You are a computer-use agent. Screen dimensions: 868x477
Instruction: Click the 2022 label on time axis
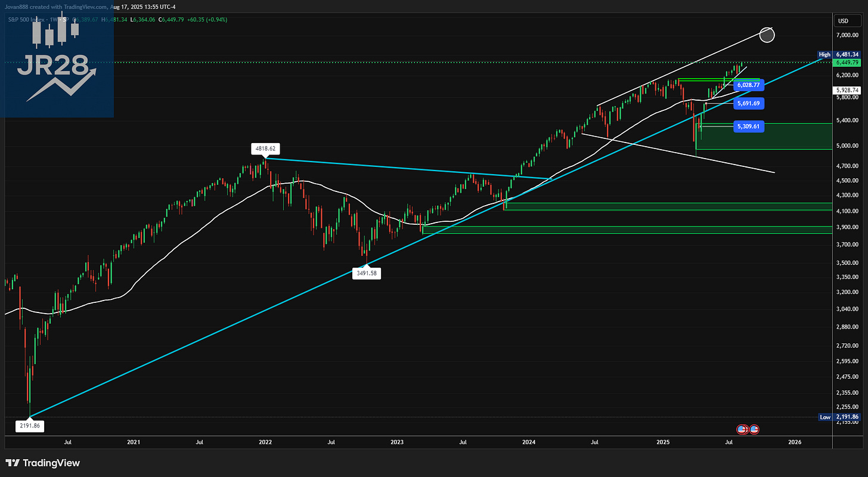tap(265, 442)
